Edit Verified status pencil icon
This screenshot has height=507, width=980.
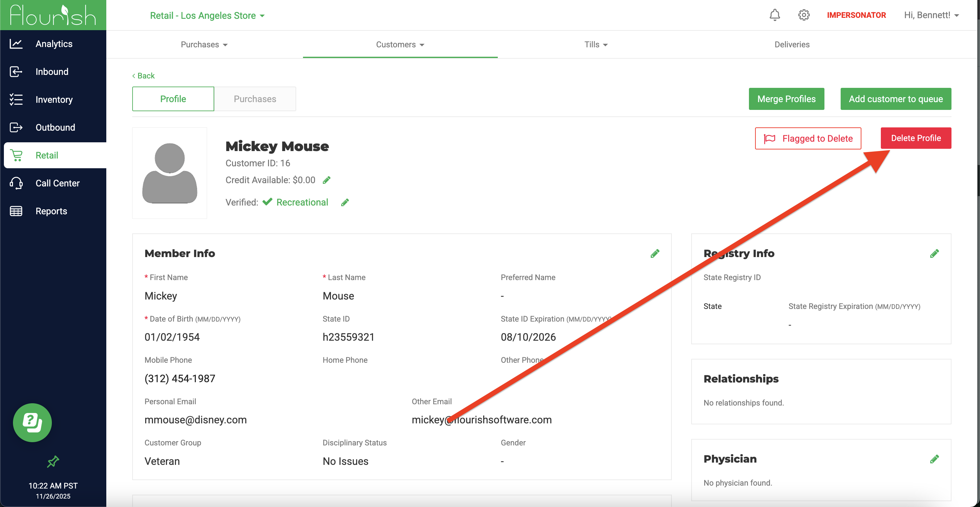(345, 203)
